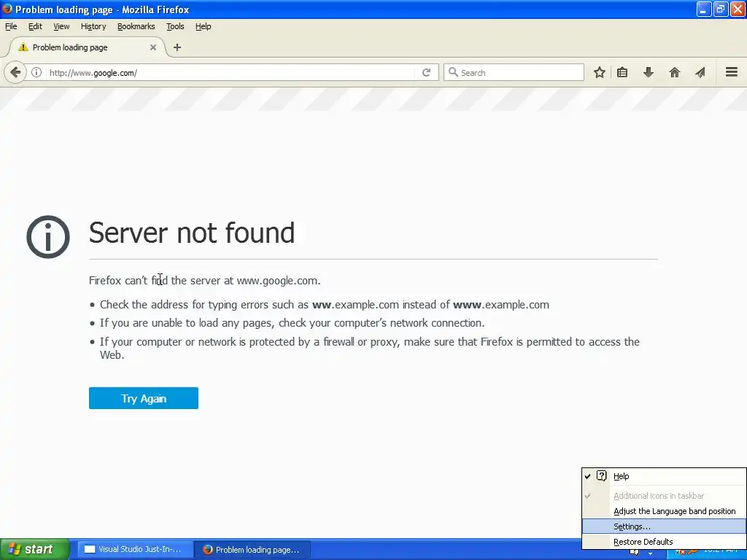Bookmark this page with the star icon

click(600, 72)
